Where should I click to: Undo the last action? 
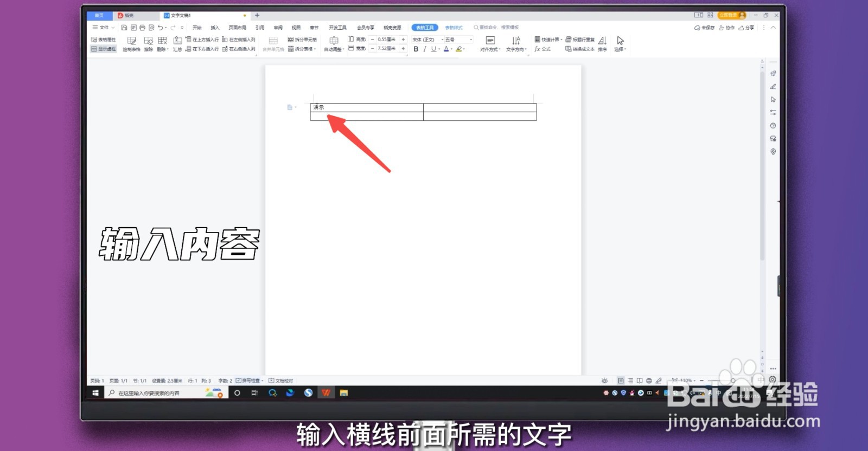tap(161, 28)
